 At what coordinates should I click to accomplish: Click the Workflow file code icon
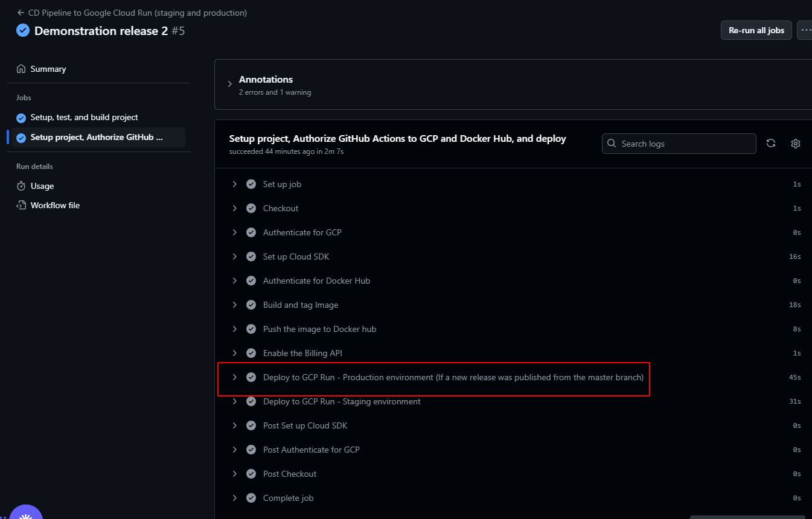tap(21, 205)
